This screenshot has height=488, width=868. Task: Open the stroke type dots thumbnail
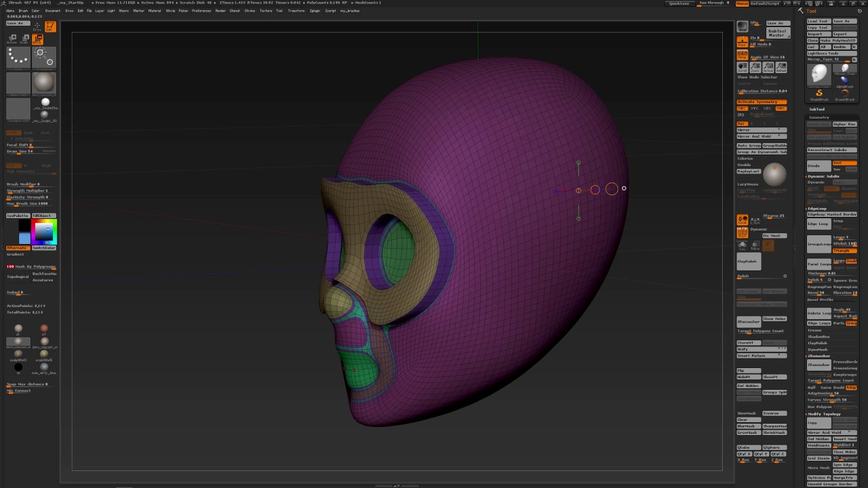point(18,57)
